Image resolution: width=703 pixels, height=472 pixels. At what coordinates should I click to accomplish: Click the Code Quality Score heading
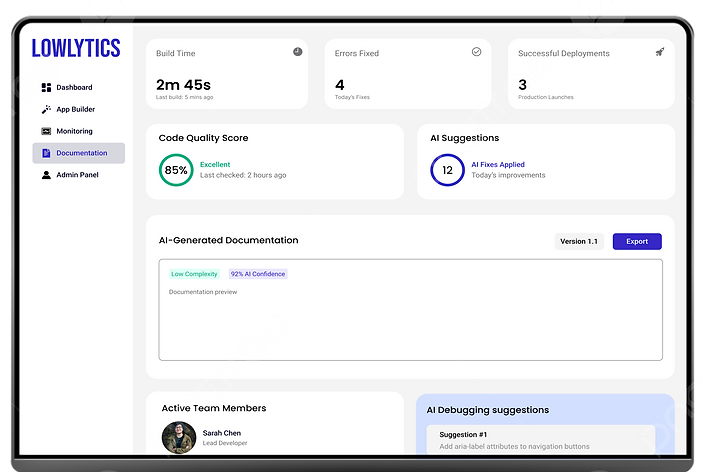pos(203,138)
